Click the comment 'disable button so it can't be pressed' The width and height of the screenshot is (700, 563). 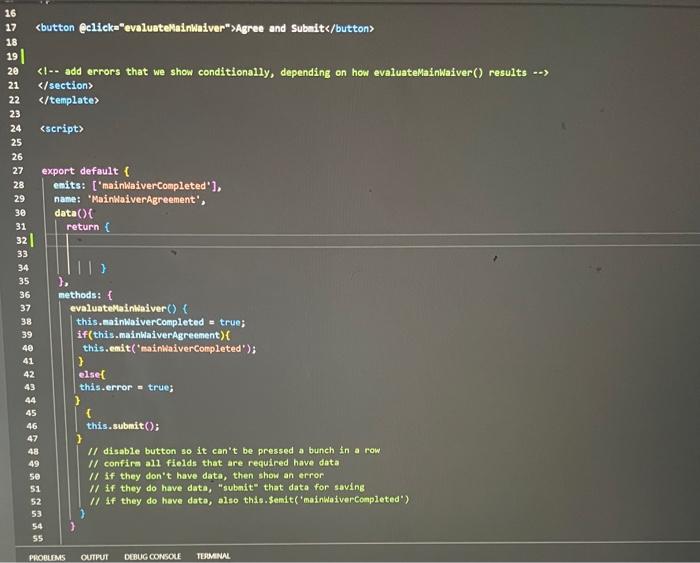point(234,450)
